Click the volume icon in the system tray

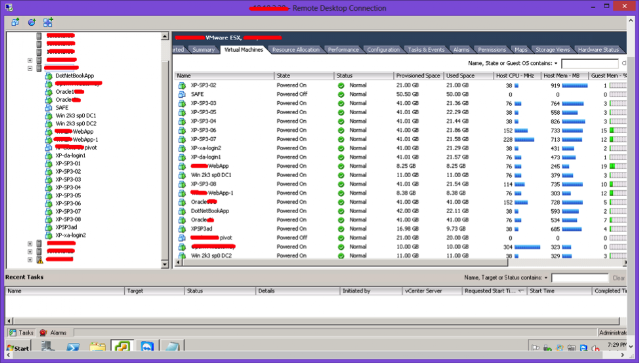coord(596,348)
